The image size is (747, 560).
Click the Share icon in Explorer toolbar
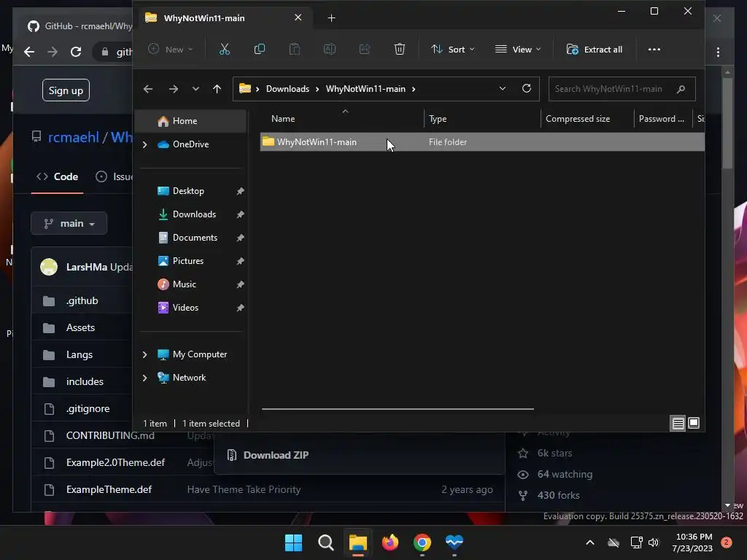365,49
